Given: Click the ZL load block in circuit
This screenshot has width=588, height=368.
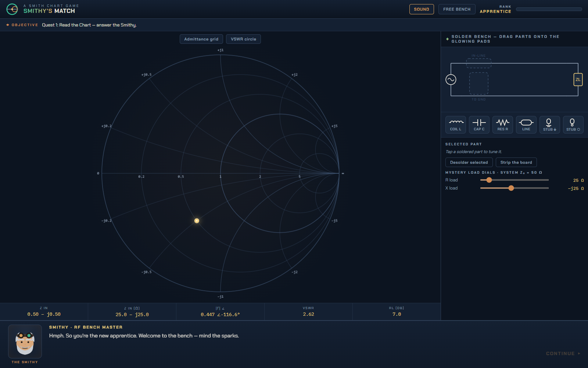Looking at the screenshot, I should [578, 79].
